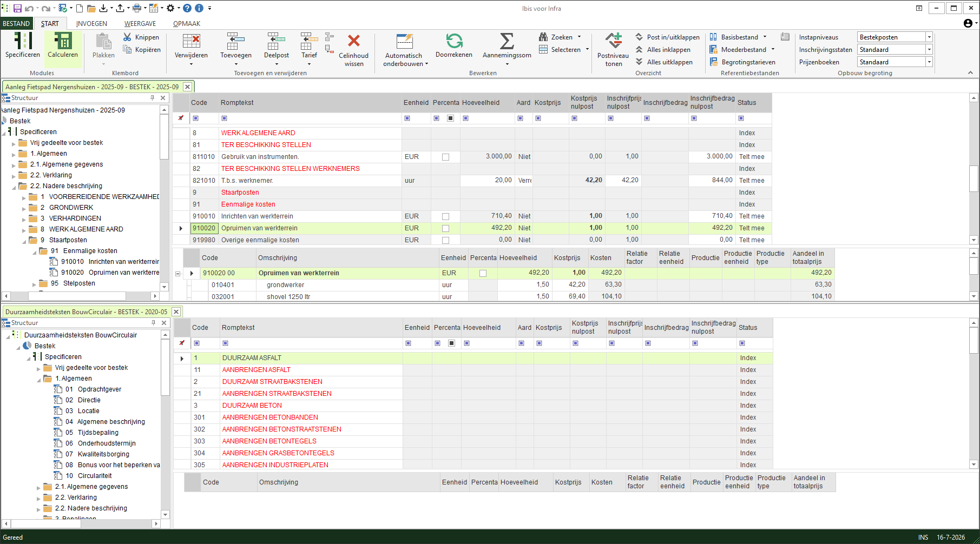Toggle Percenta checkbox for Inrichten van werkterrein
The image size is (980, 544).
point(445,216)
